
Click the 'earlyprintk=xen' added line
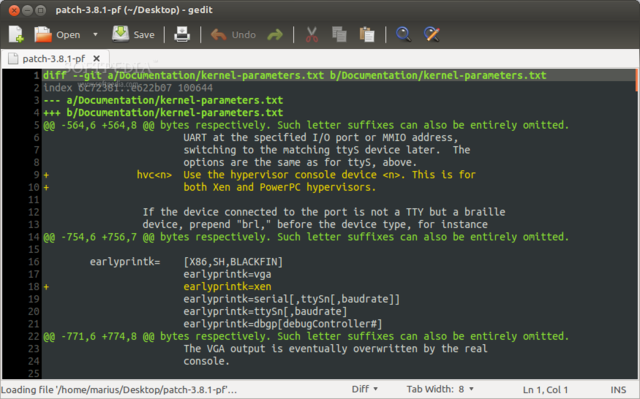pyautogui.click(x=227, y=287)
